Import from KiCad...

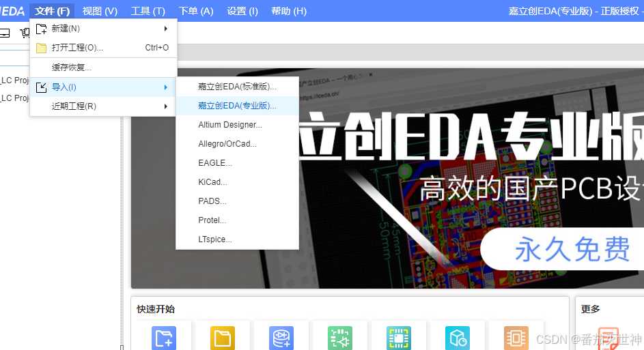pos(237,181)
